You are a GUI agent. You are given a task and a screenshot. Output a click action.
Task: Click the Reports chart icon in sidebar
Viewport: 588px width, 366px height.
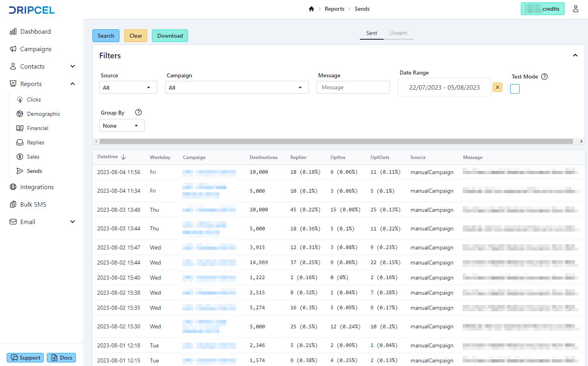point(13,84)
